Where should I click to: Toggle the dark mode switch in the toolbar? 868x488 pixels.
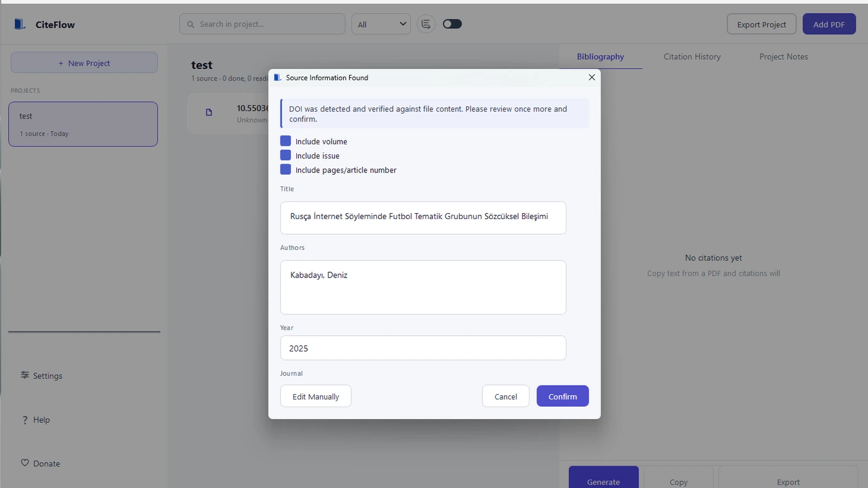coord(452,23)
